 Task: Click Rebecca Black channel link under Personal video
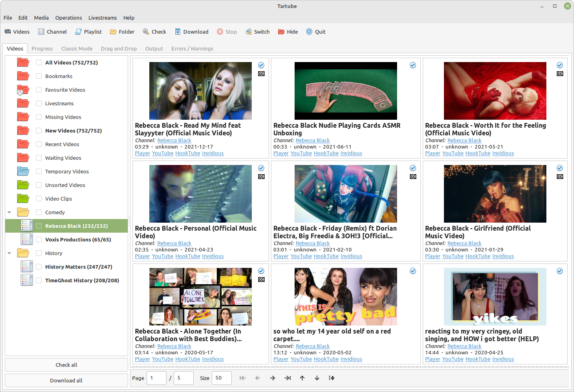tap(174, 243)
